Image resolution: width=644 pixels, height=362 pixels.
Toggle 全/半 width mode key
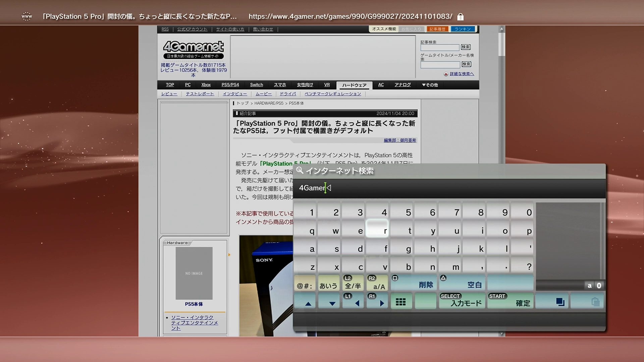pyautogui.click(x=353, y=283)
